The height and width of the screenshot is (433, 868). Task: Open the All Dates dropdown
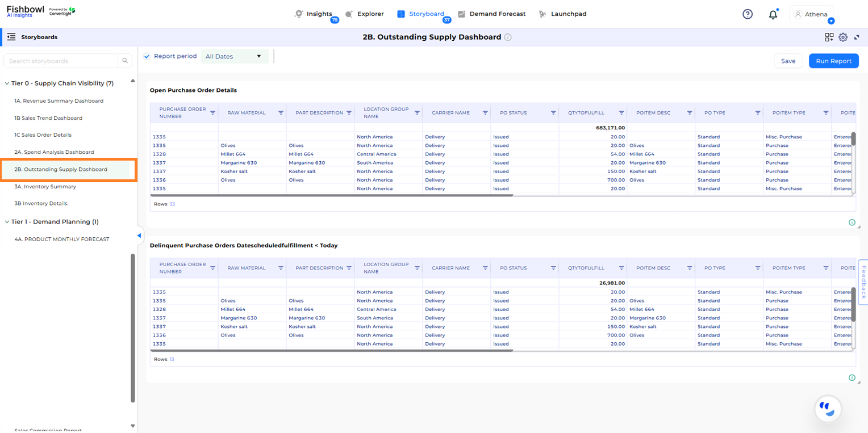pos(235,57)
